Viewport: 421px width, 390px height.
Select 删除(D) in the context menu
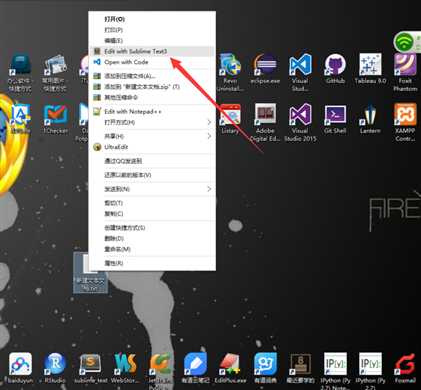pyautogui.click(x=152, y=238)
